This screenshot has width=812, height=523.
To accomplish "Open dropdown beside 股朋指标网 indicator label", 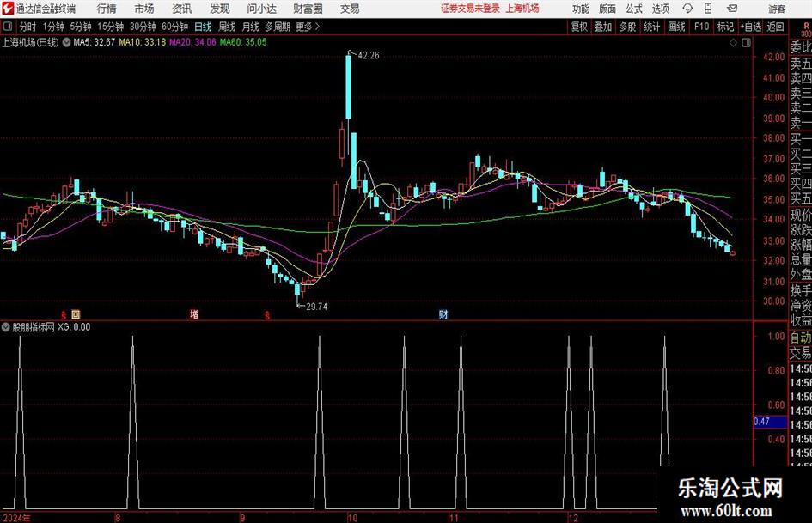I will point(6,327).
